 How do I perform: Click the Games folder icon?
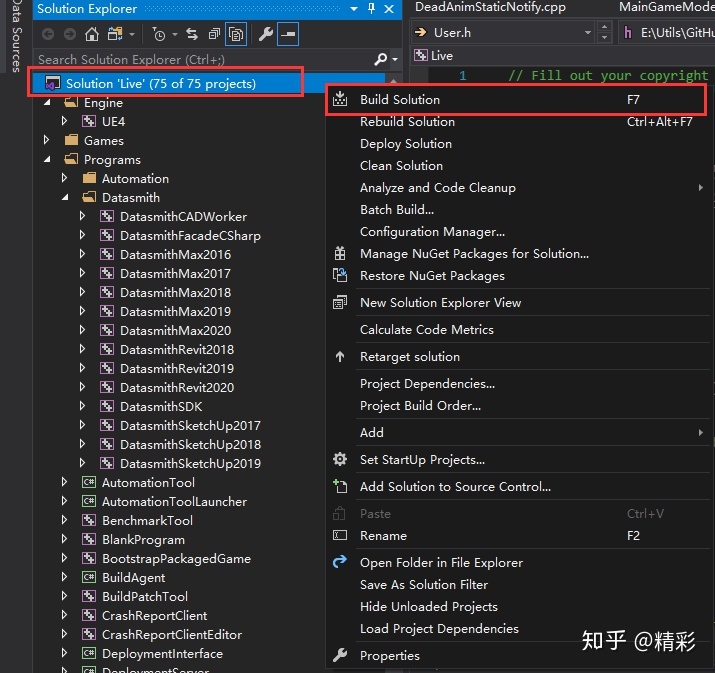tap(71, 140)
